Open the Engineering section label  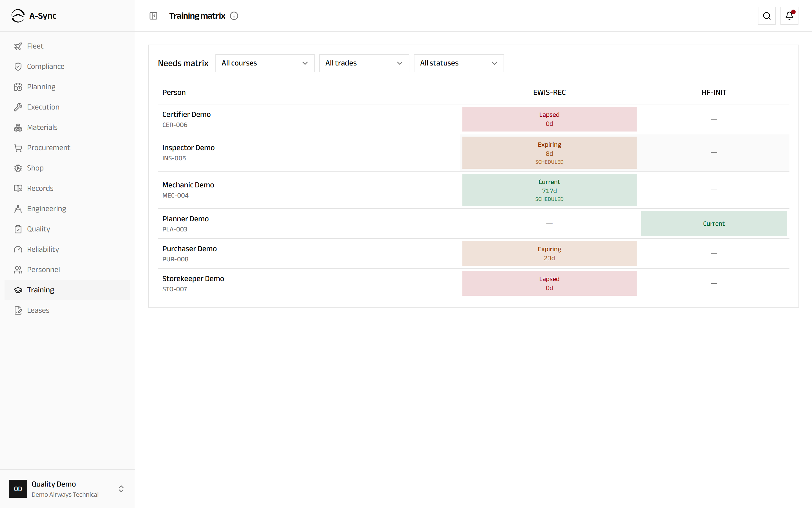(47, 209)
